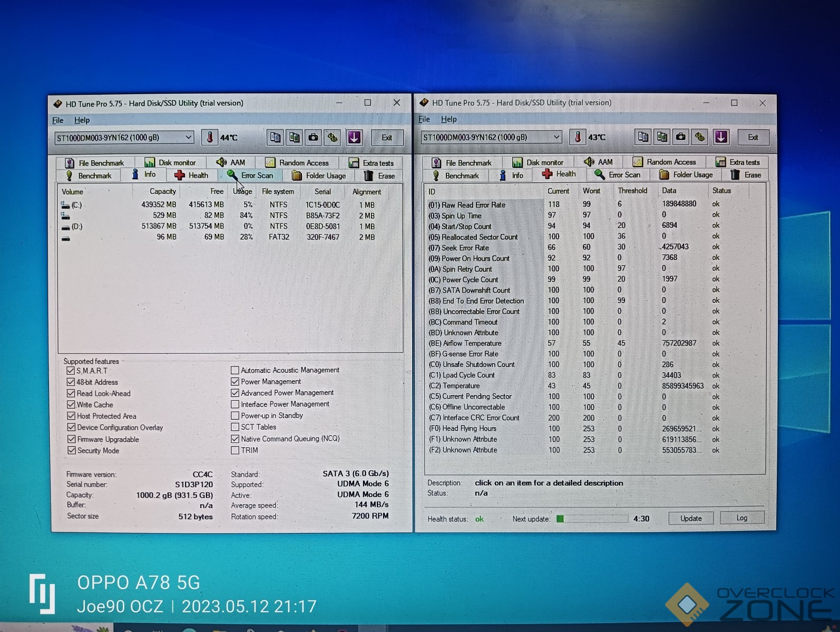Image resolution: width=840 pixels, height=632 pixels.
Task: Open options icon in left window toolbar
Action: (x=332, y=137)
